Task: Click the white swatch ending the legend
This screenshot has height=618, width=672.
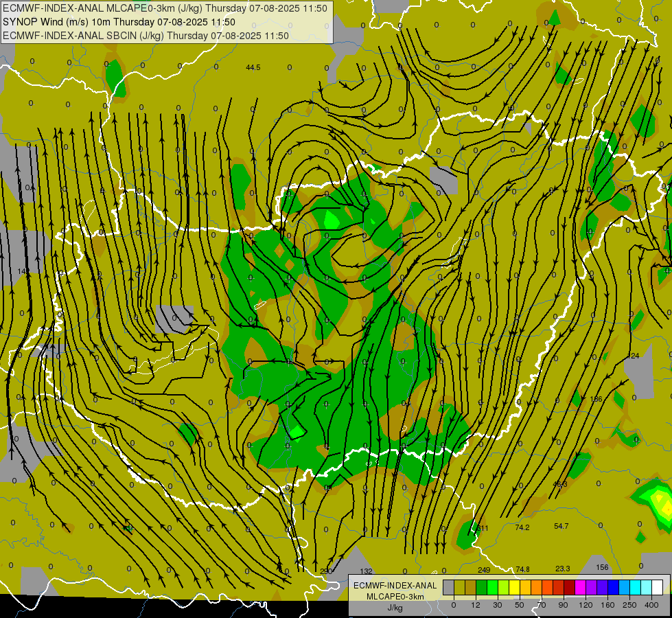Action: (x=658, y=587)
